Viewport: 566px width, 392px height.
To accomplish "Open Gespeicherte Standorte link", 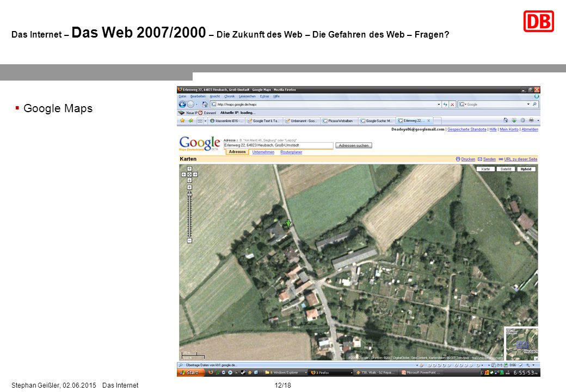I will [x=467, y=129].
